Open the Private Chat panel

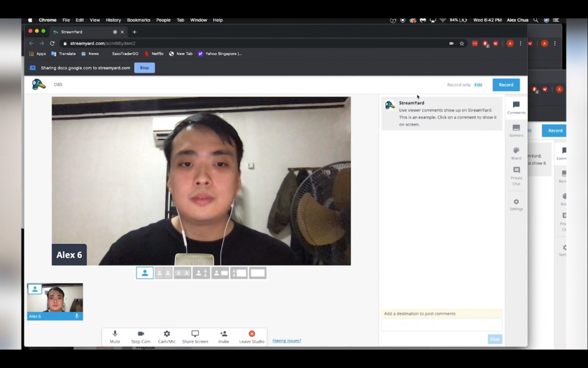click(516, 176)
